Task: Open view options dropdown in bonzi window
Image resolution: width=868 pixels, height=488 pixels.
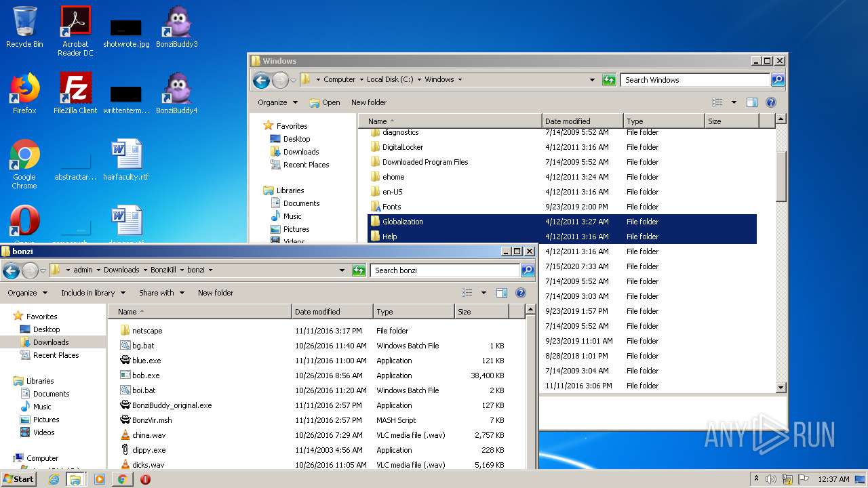Action: click(x=484, y=293)
